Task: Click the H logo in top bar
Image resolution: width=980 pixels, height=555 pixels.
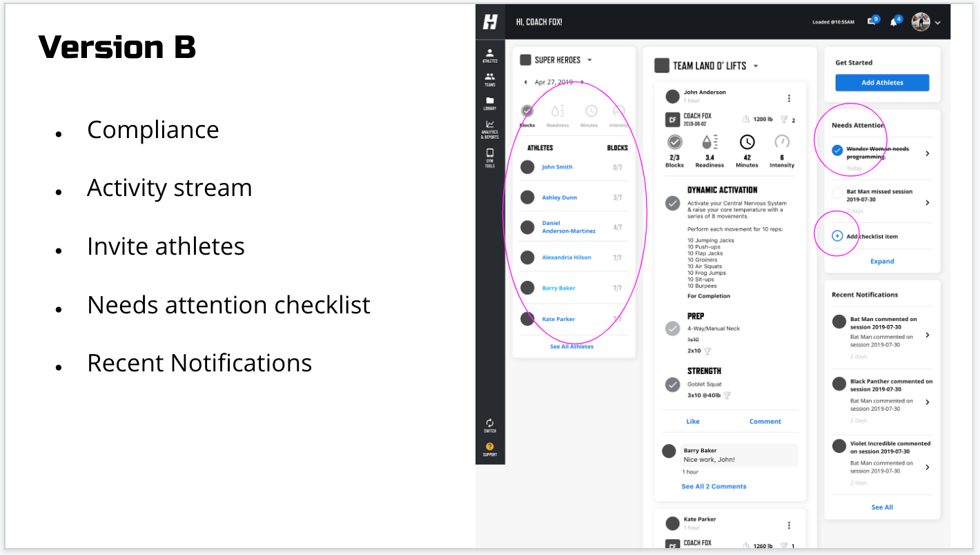Action: click(490, 22)
